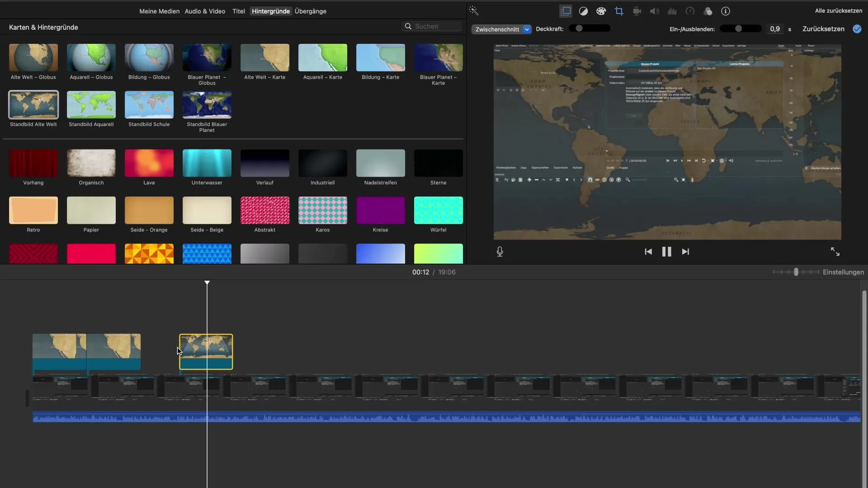Select the Hintergründe tab
The width and height of the screenshot is (868, 488).
pos(271,11)
